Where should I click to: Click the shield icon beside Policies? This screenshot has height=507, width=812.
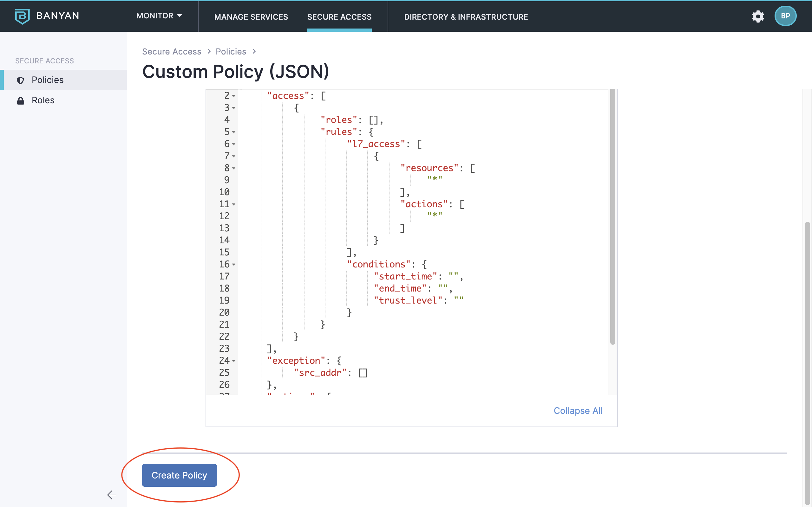point(21,80)
